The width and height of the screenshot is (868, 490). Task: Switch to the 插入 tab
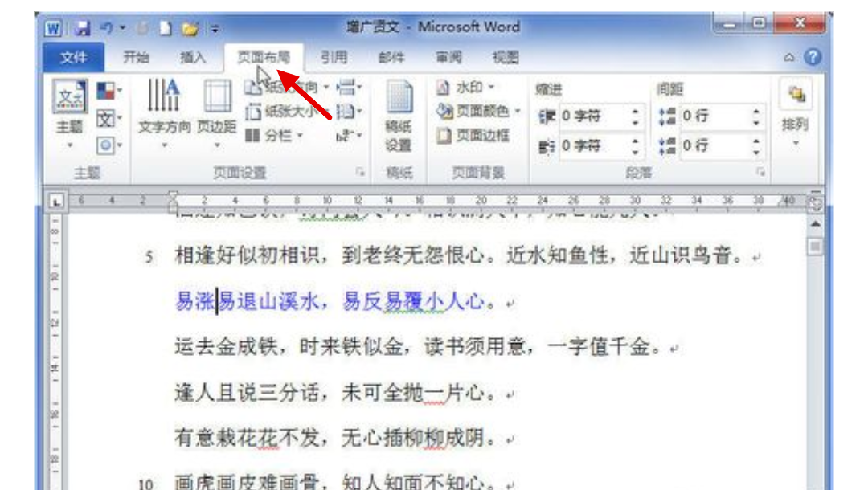pyautogui.click(x=193, y=58)
